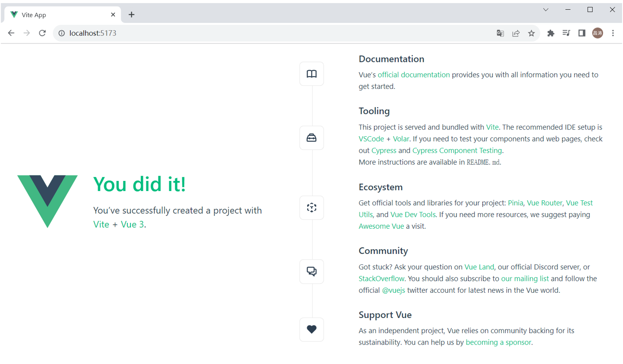
Task: Open the Vue Router link
Action: (545, 203)
